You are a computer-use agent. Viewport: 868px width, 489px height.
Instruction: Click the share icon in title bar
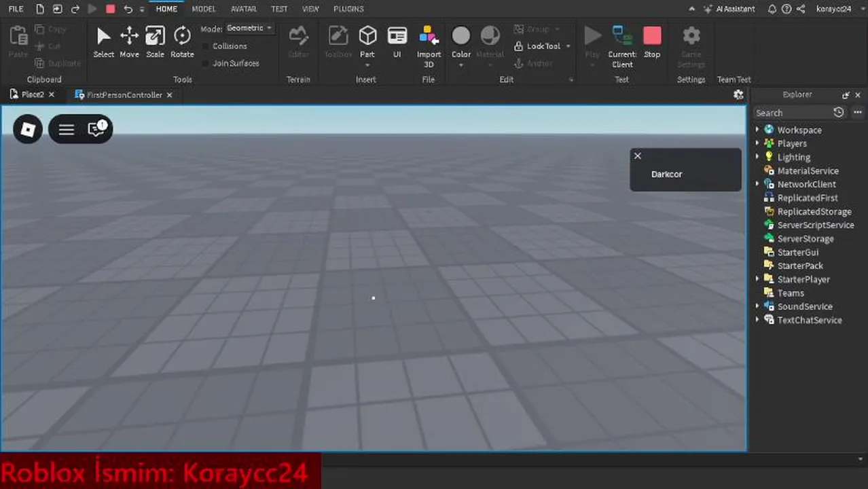(x=801, y=9)
